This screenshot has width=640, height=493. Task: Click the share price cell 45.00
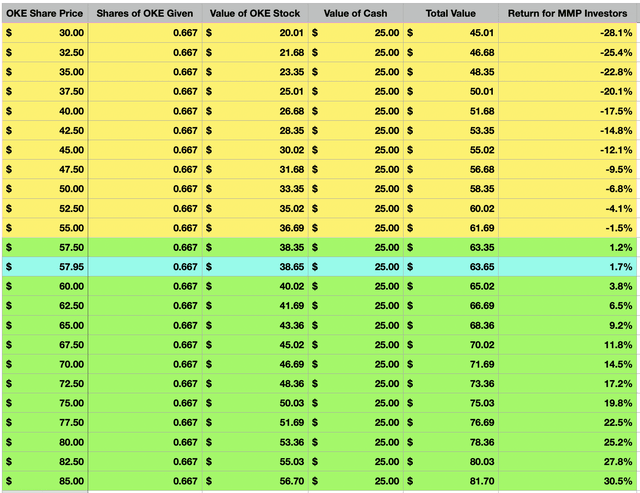click(x=45, y=150)
